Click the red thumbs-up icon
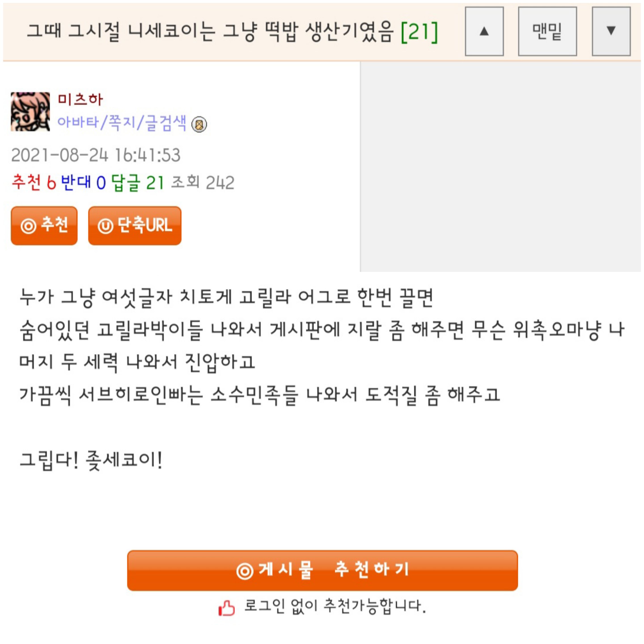The image size is (644, 644). (x=227, y=608)
